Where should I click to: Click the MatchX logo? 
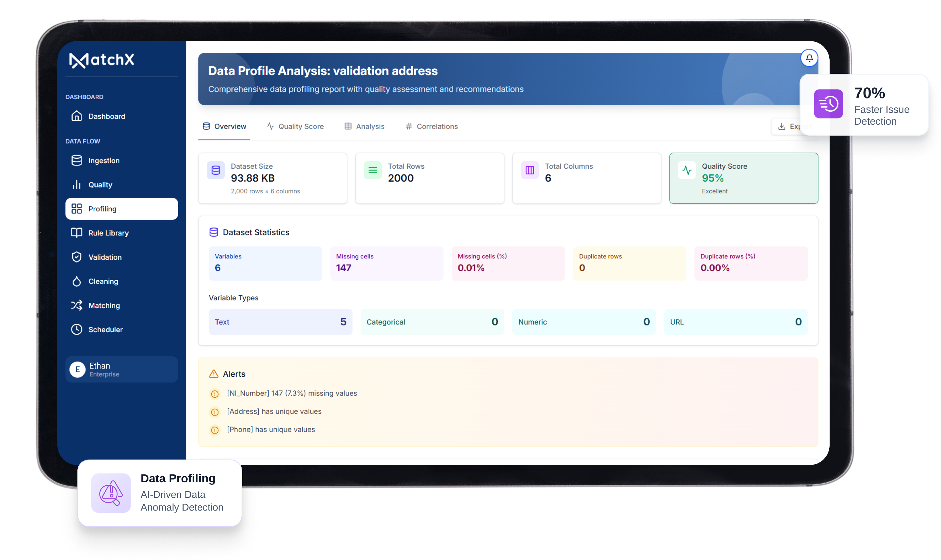tap(102, 60)
